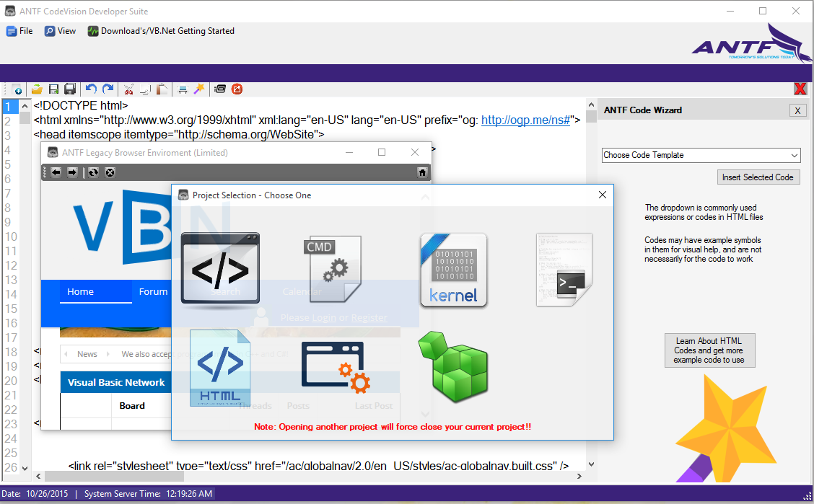This screenshot has height=504, width=814.
Task: Open Download's/VB.Net Getting Started
Action: [162, 30]
